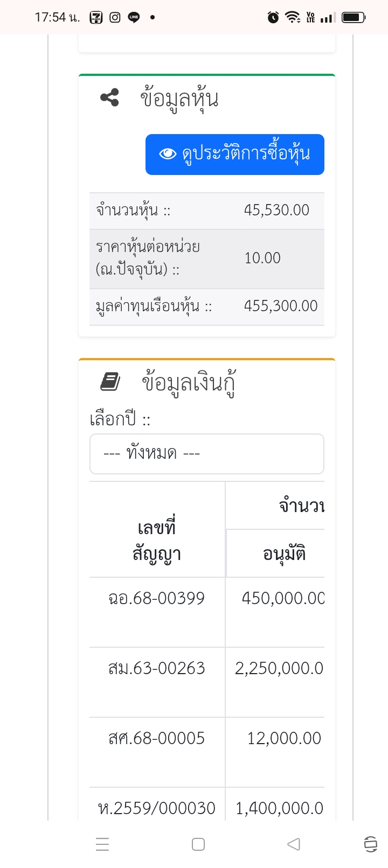This screenshot has height=868, width=388.
Task: Click the อนุมัติ column header
Action: (x=284, y=554)
